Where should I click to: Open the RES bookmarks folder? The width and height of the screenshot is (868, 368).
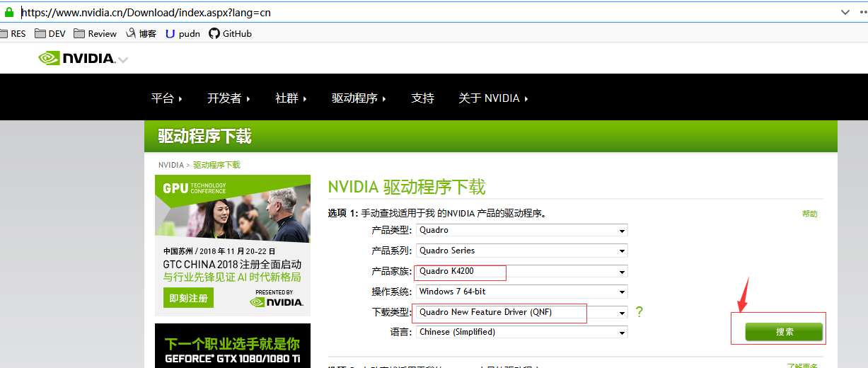coord(13,33)
